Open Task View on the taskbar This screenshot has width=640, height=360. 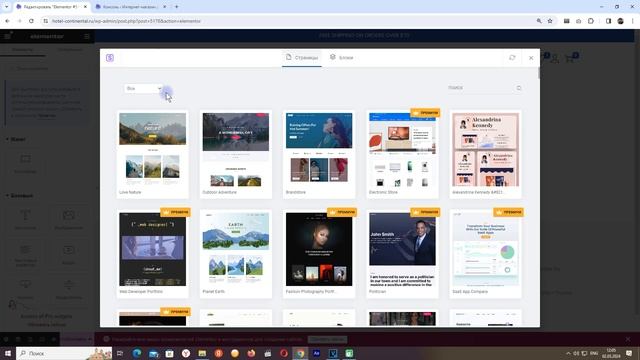click(x=120, y=353)
